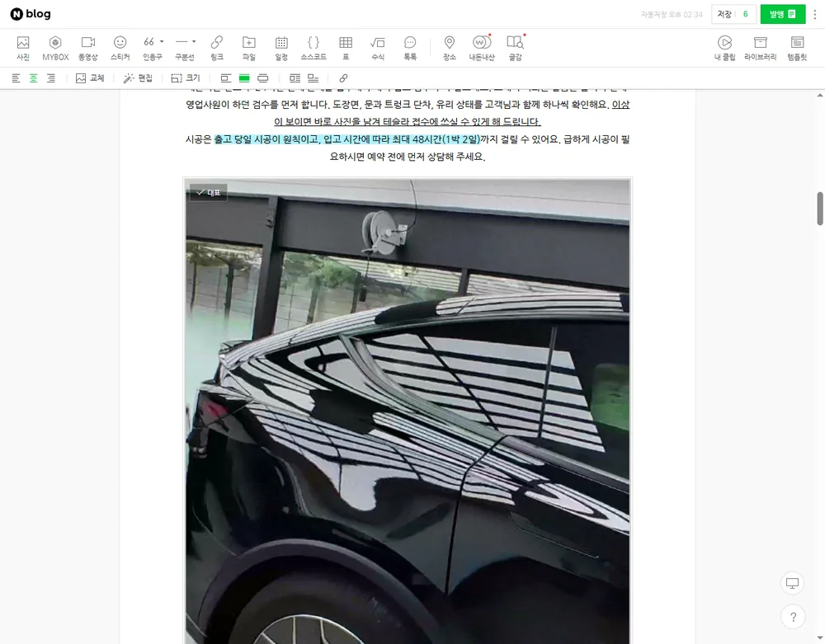
Task: Insert a video with 동영상
Action: pos(88,48)
